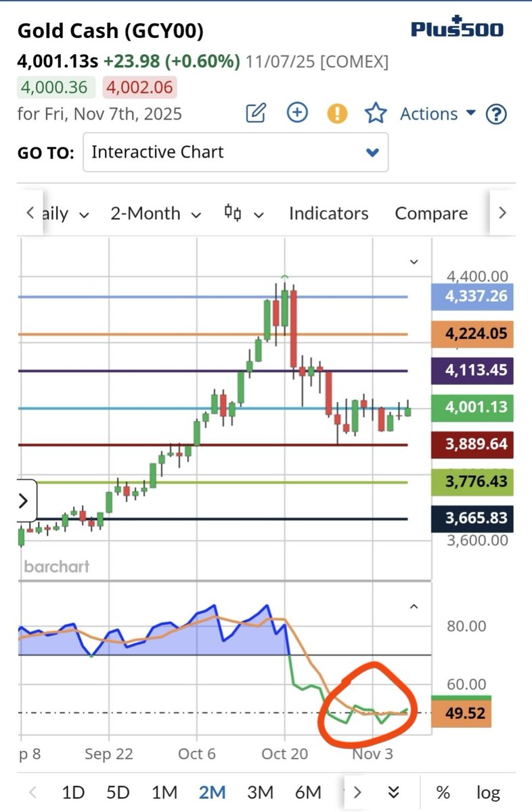Viewport: 532px width, 812px height.
Task: Click the ask price 4,002.06
Action: point(139,87)
